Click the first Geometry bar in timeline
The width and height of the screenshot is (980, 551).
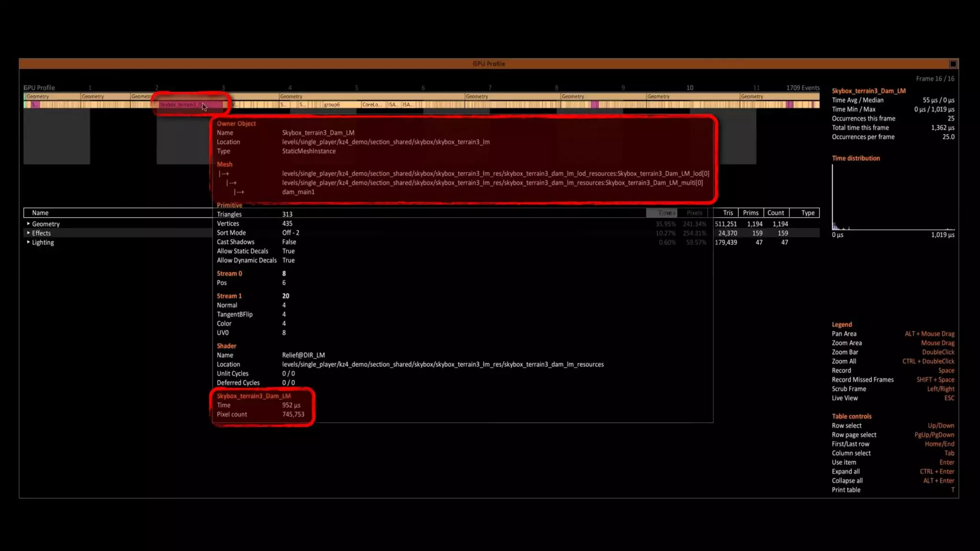click(52, 97)
